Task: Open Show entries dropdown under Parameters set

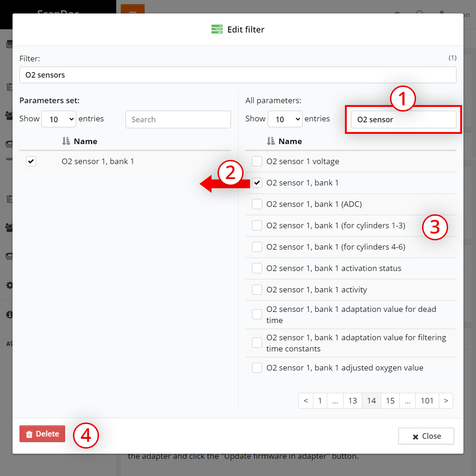Action: [59, 119]
